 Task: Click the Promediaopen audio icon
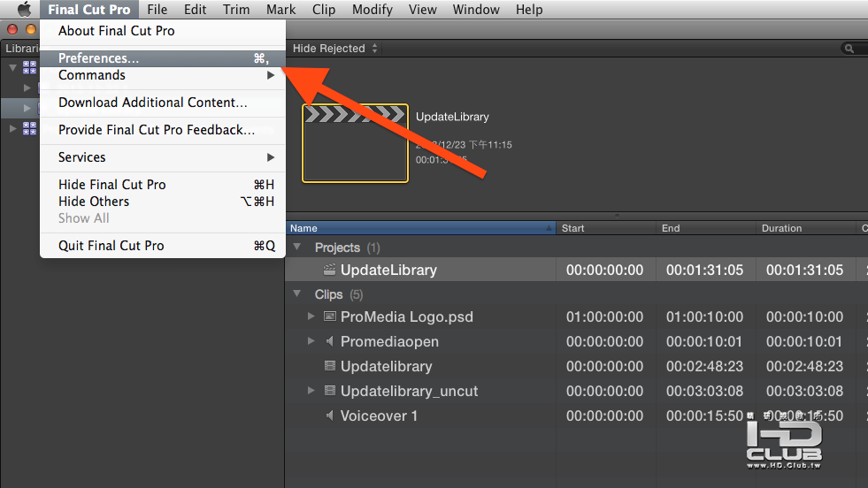click(x=329, y=341)
